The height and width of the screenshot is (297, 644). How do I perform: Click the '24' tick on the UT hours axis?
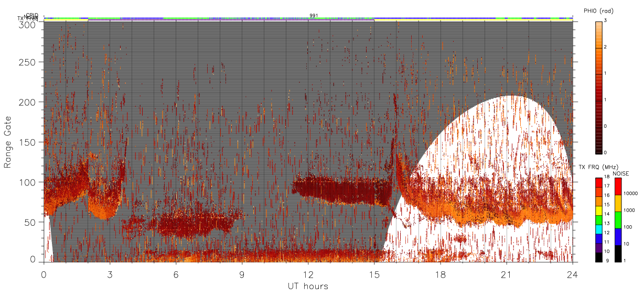pos(573,274)
